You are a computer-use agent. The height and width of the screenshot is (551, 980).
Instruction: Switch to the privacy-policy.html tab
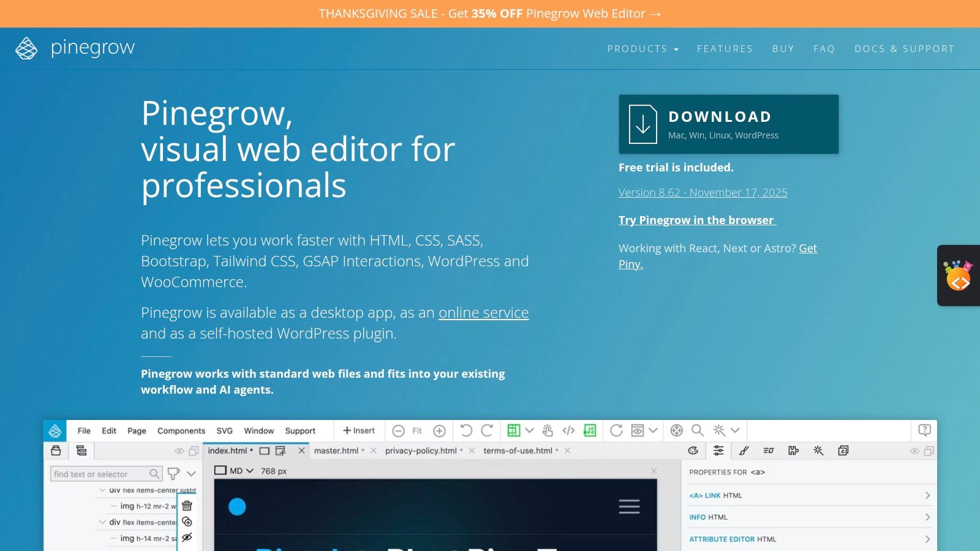pos(421,451)
